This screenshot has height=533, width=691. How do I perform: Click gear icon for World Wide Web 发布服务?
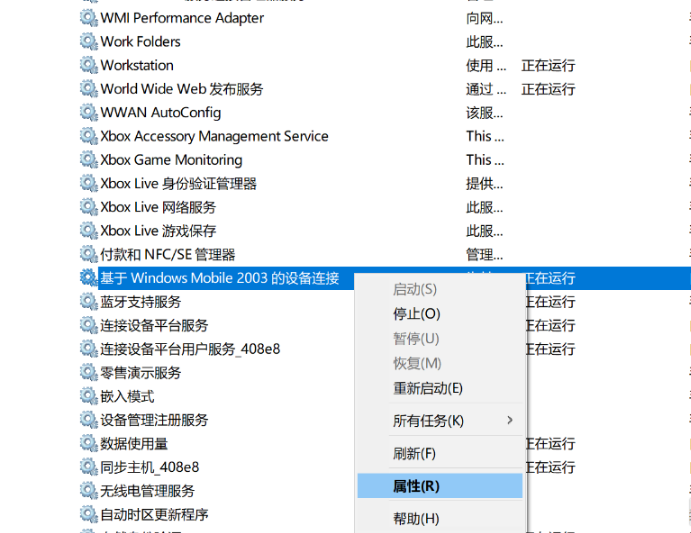[x=89, y=89]
